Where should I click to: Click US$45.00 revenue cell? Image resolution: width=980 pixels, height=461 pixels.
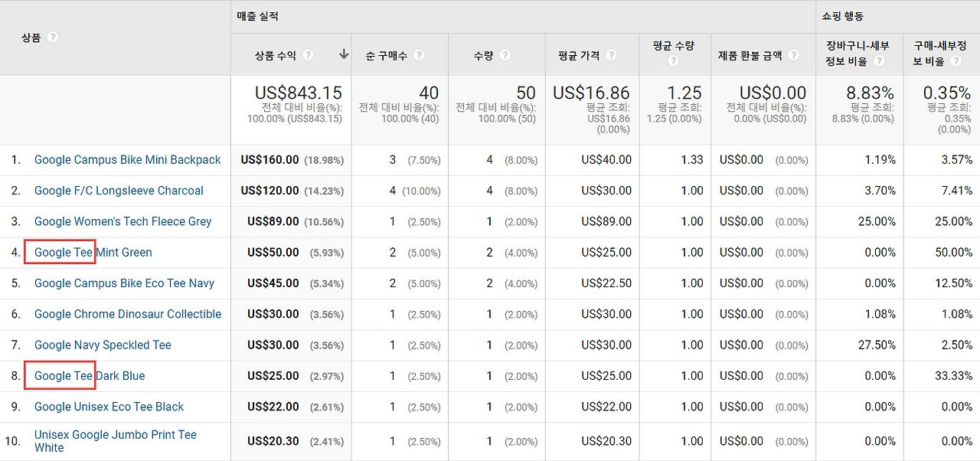[x=273, y=283]
